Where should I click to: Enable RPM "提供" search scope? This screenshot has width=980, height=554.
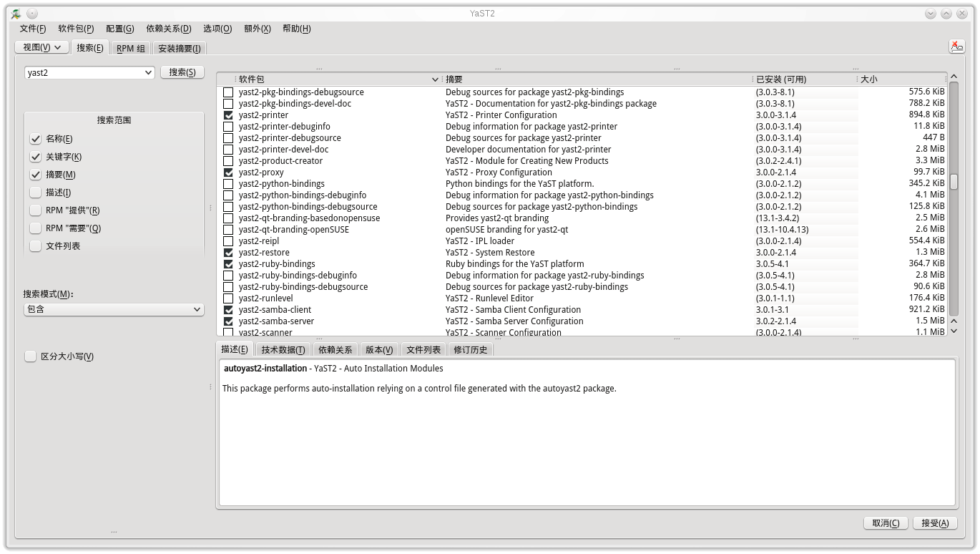coord(35,210)
